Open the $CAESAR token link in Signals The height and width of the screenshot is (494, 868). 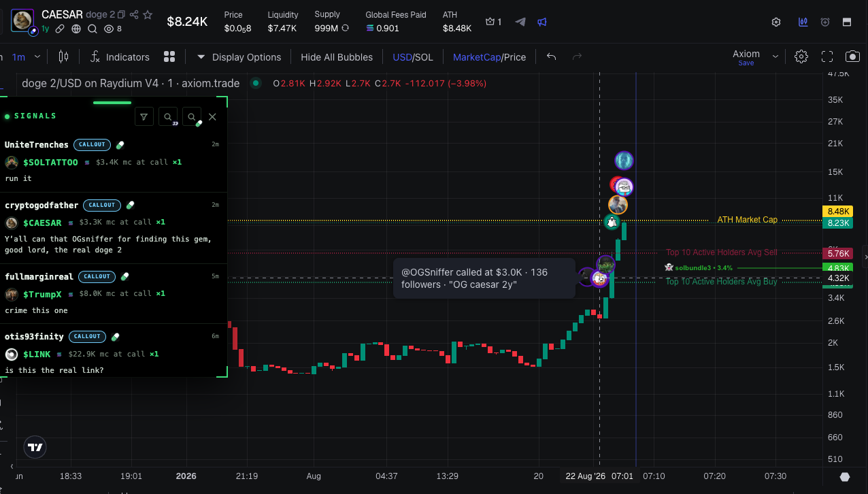pos(42,223)
